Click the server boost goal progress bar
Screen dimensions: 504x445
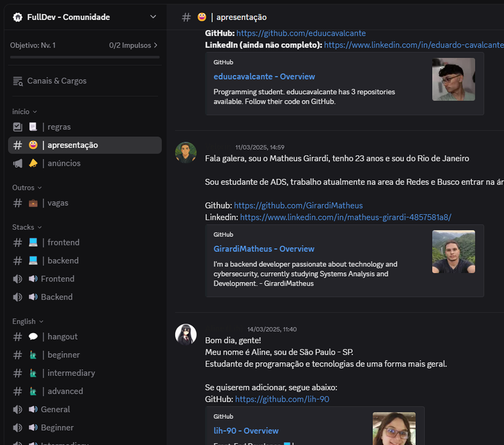(x=84, y=57)
